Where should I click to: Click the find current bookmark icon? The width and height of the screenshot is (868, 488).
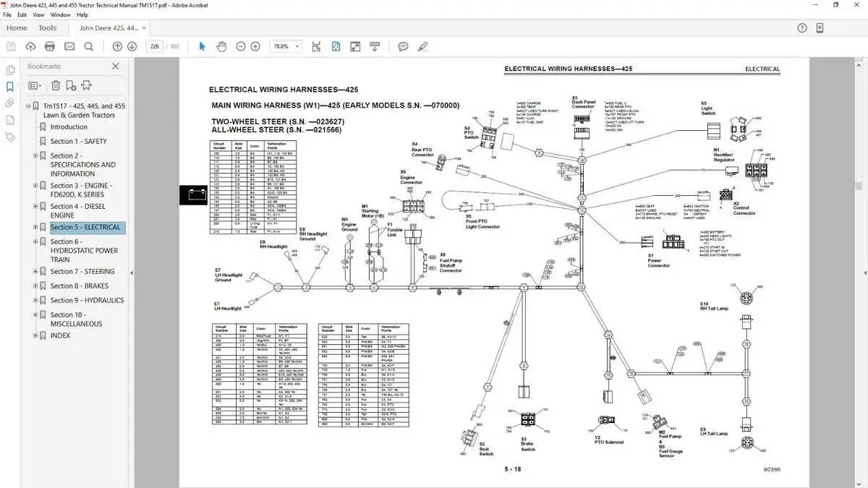coord(87,85)
